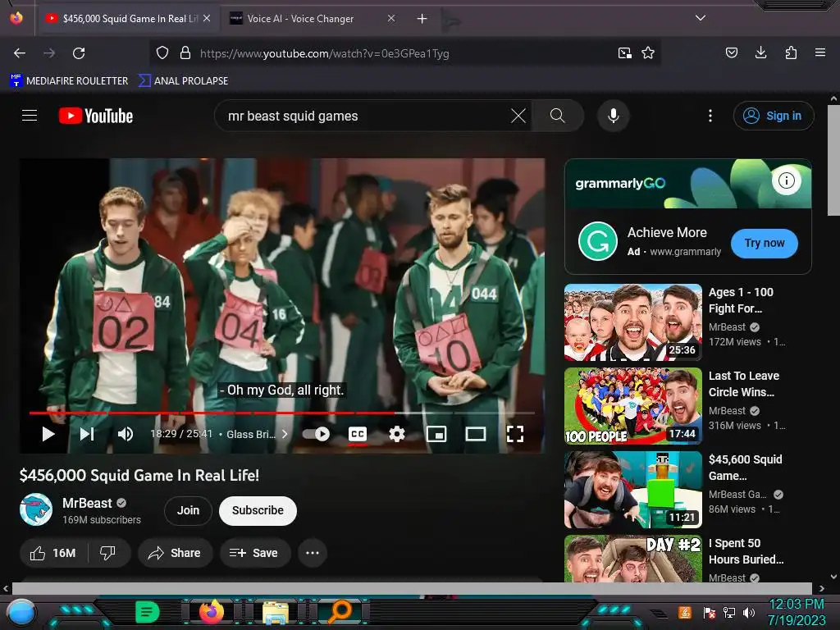Save video to playlist
This screenshot has width=840, height=630.
pyautogui.click(x=255, y=553)
